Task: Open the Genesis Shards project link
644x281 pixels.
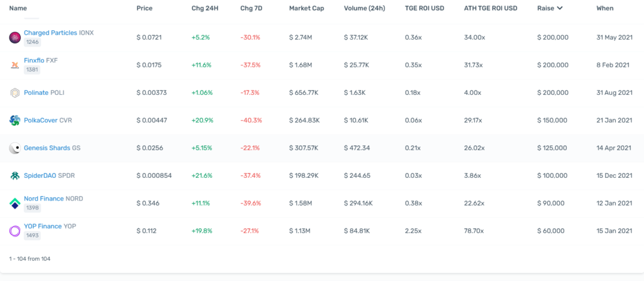Action: [x=47, y=148]
